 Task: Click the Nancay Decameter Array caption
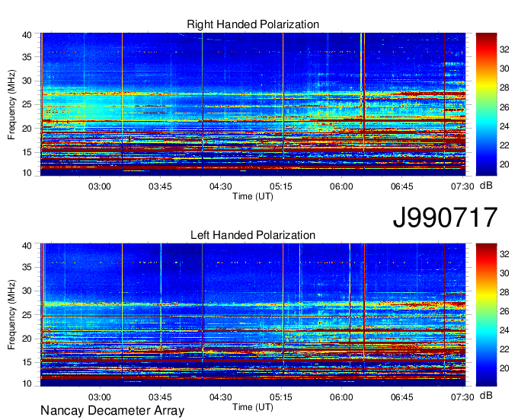tap(112, 411)
